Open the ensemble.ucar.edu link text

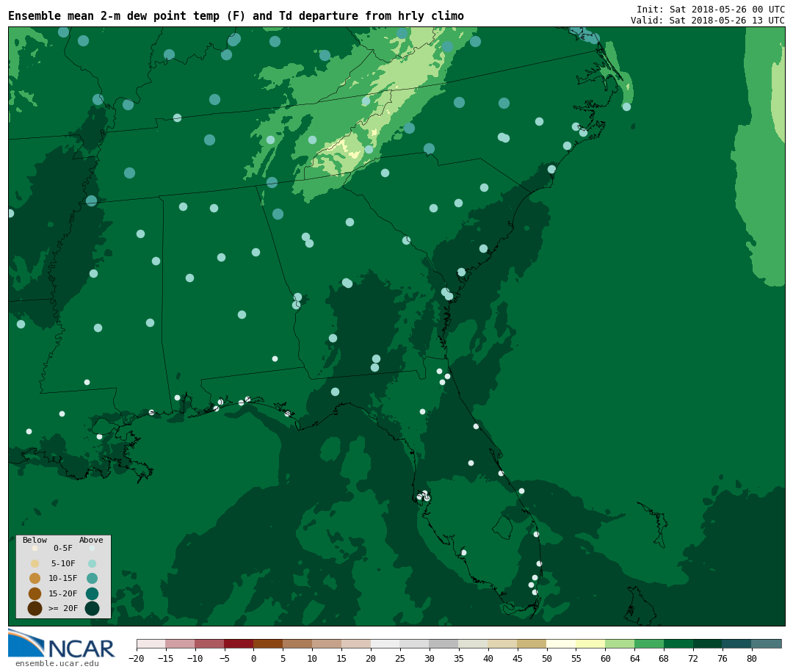[x=57, y=663]
